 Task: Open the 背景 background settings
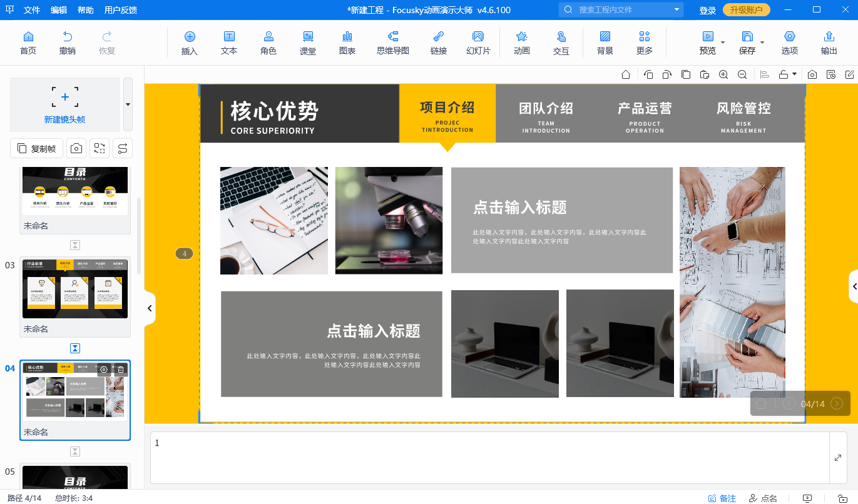(x=605, y=43)
